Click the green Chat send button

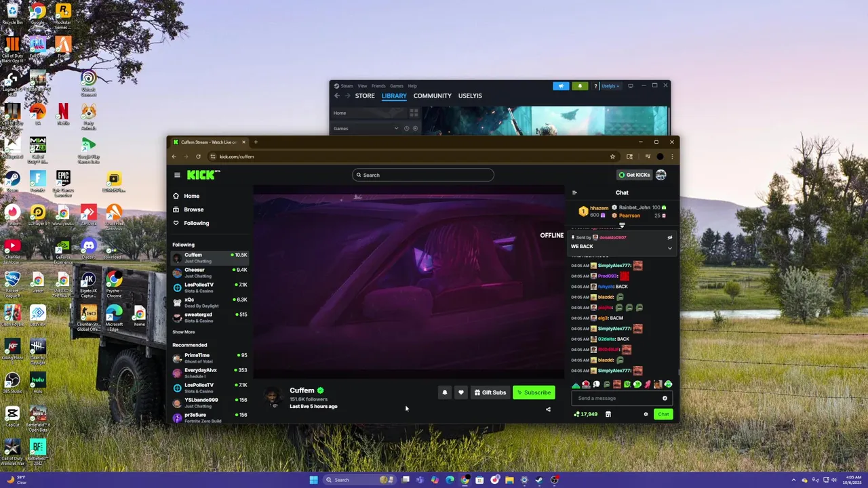tap(663, 414)
